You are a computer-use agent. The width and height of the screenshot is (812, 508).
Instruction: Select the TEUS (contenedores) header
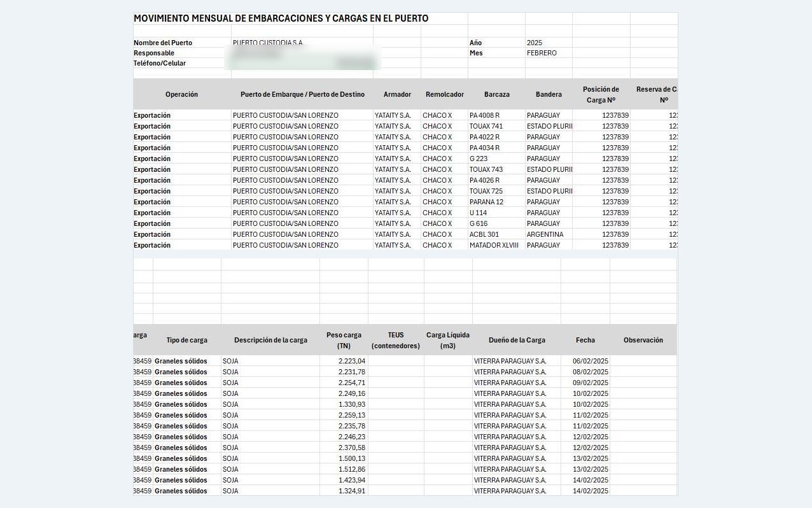396,340
